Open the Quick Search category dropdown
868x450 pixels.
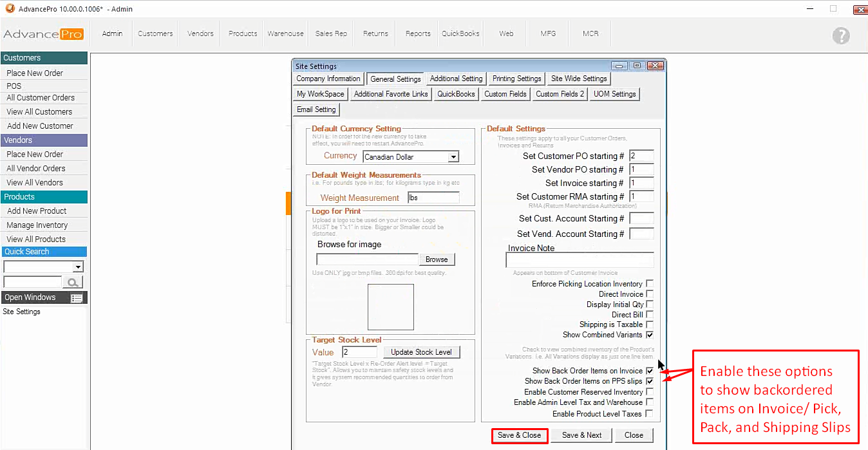pos(78,267)
